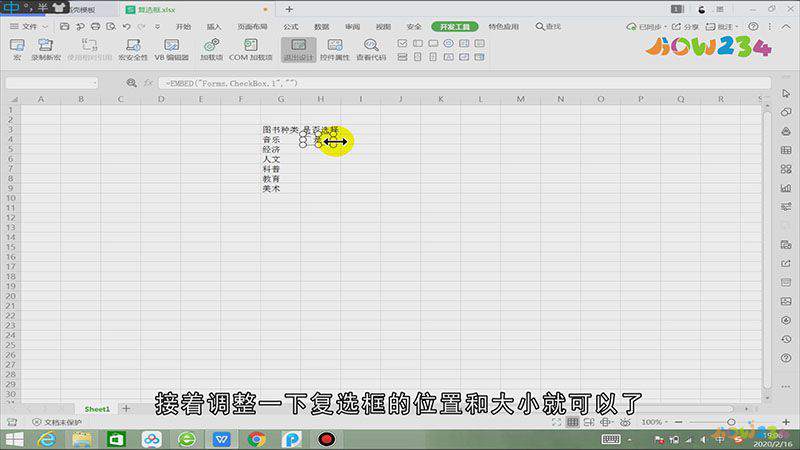
Task: Toggle reading mode in status bar
Action: click(606, 422)
